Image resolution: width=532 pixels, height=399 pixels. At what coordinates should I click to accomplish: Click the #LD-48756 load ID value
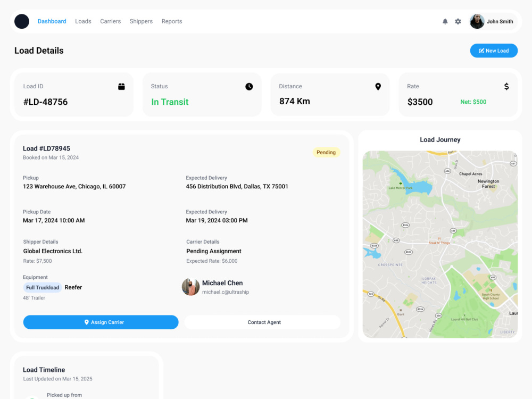(x=45, y=102)
